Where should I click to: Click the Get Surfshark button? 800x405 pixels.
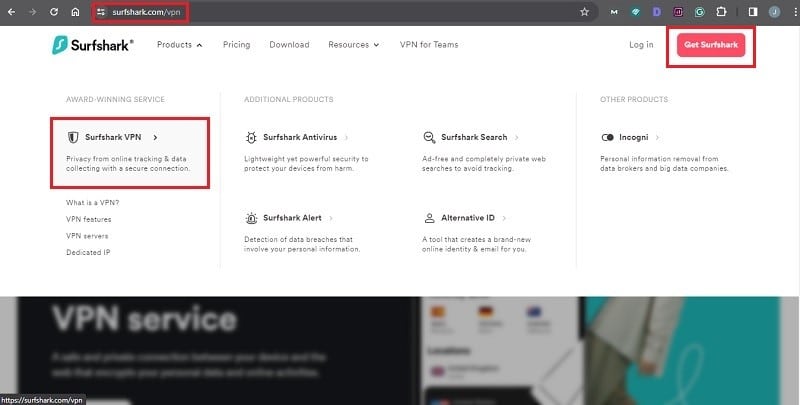point(711,45)
